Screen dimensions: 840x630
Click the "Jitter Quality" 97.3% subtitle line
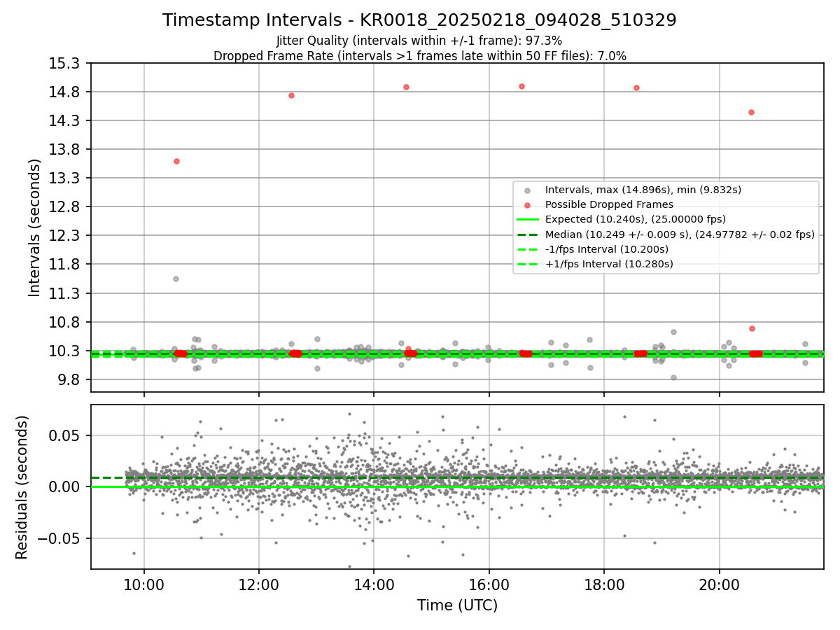[x=419, y=41]
